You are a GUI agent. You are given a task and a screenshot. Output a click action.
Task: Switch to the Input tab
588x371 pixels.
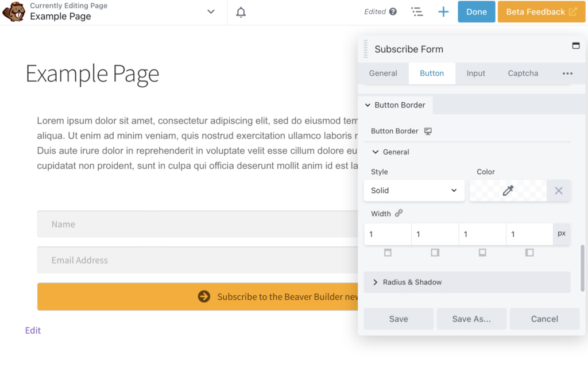click(476, 73)
